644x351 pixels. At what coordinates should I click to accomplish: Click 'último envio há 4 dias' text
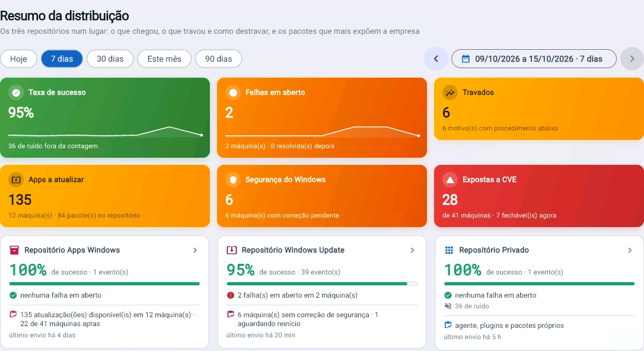(x=42, y=335)
